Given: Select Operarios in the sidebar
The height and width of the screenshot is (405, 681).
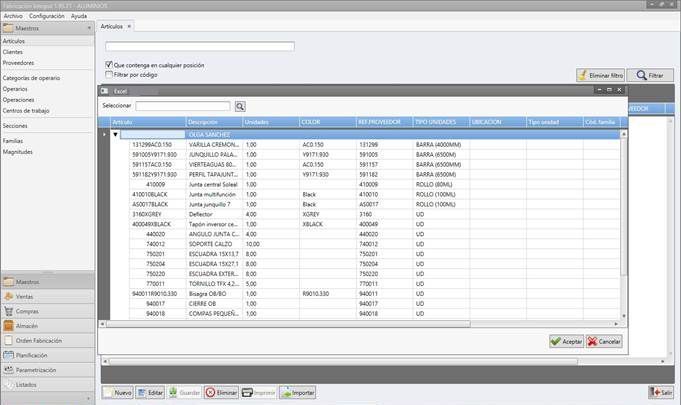Looking at the screenshot, I should tap(15, 89).
